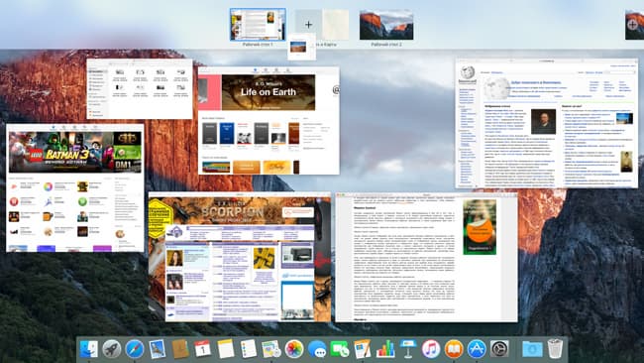Image resolution: width=644 pixels, height=363 pixels.
Task: Open Mail stamp icon in Dock
Action: pos(158,349)
